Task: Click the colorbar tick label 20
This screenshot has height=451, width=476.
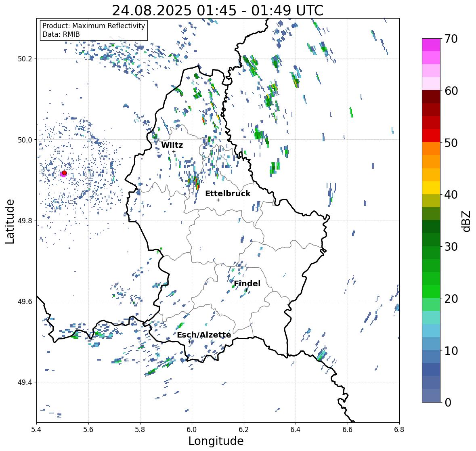Action: coord(451,299)
